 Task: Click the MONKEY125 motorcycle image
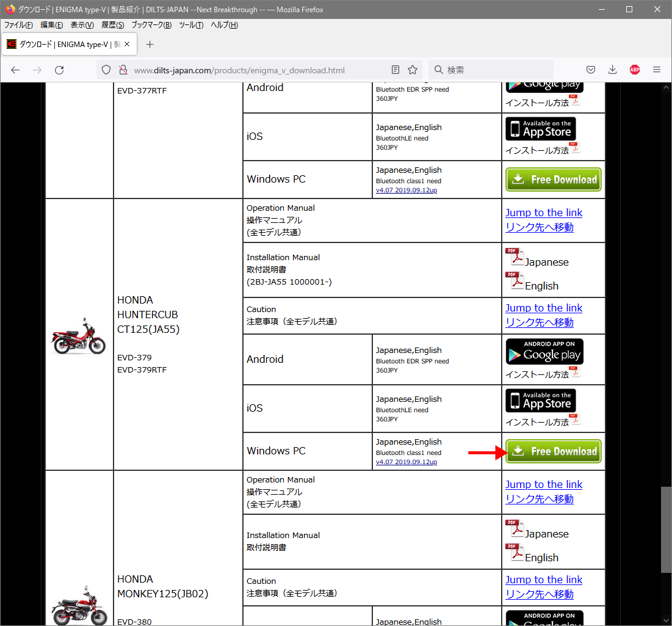click(x=79, y=605)
